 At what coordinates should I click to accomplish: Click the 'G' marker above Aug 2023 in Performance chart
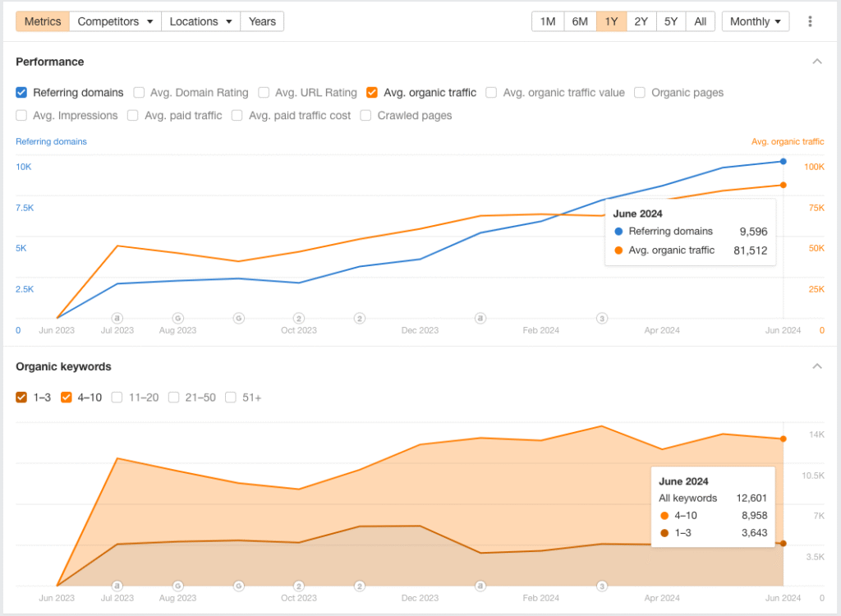177,318
